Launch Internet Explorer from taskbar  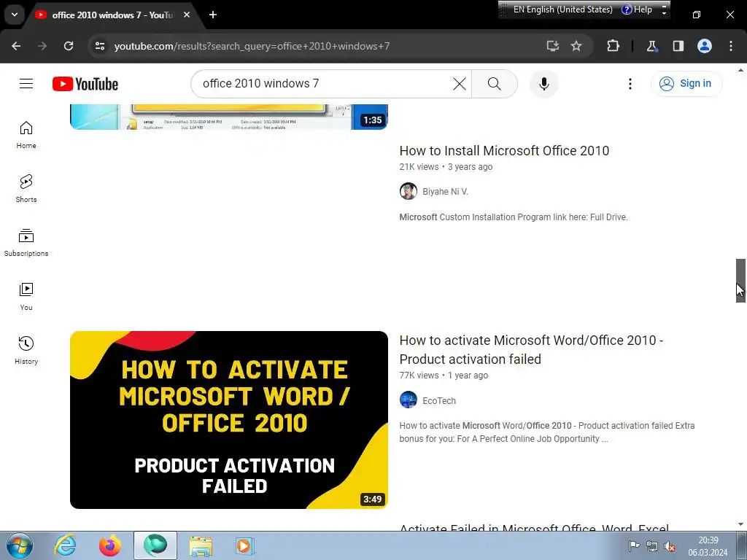(x=65, y=545)
